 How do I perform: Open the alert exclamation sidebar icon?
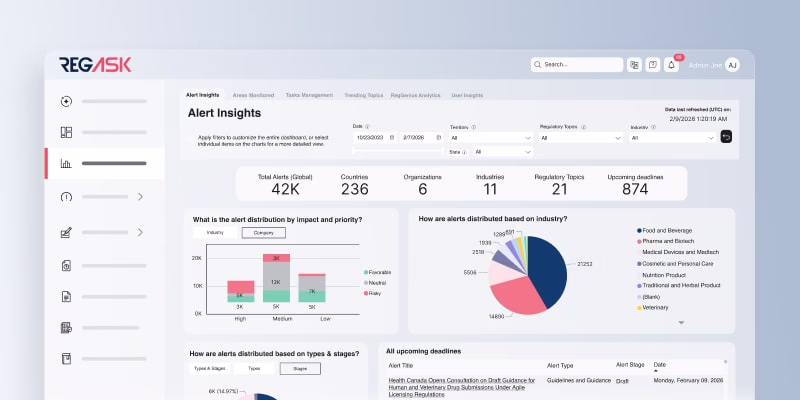click(66, 196)
